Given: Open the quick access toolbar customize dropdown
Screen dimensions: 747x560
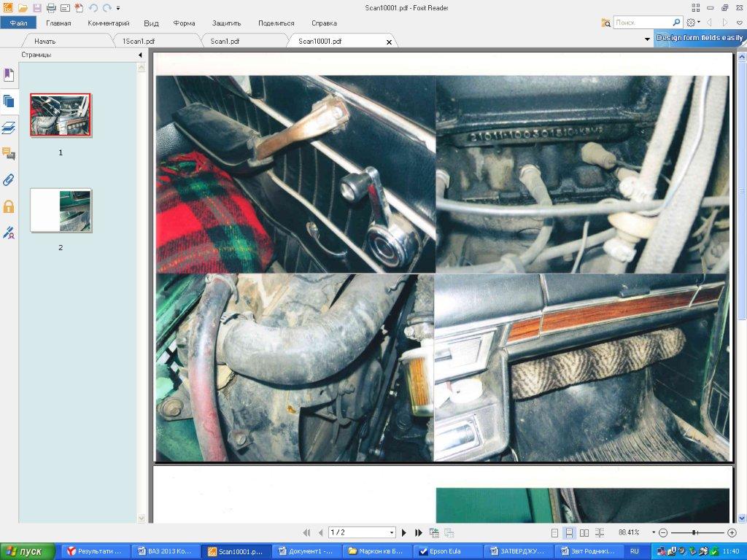Looking at the screenshot, I should (118, 8).
